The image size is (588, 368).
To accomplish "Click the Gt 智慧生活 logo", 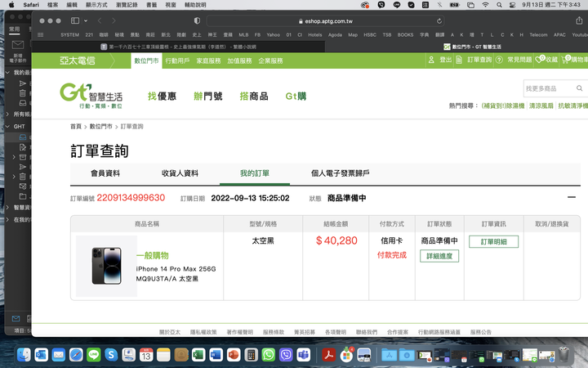I will [91, 96].
